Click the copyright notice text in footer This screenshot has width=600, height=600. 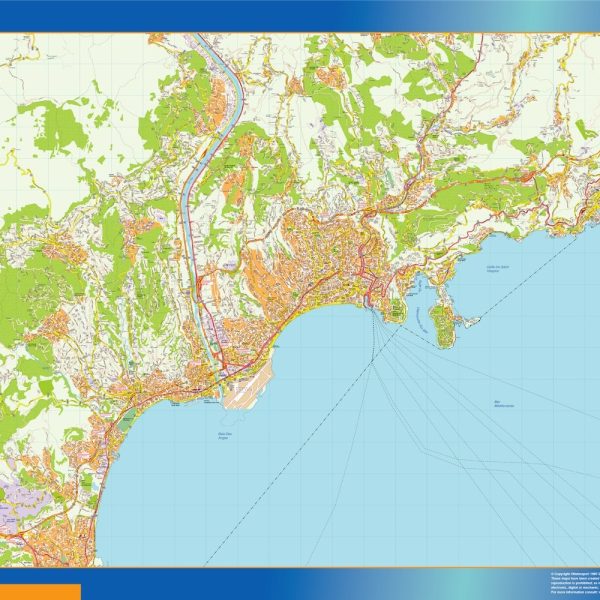pos(575,582)
